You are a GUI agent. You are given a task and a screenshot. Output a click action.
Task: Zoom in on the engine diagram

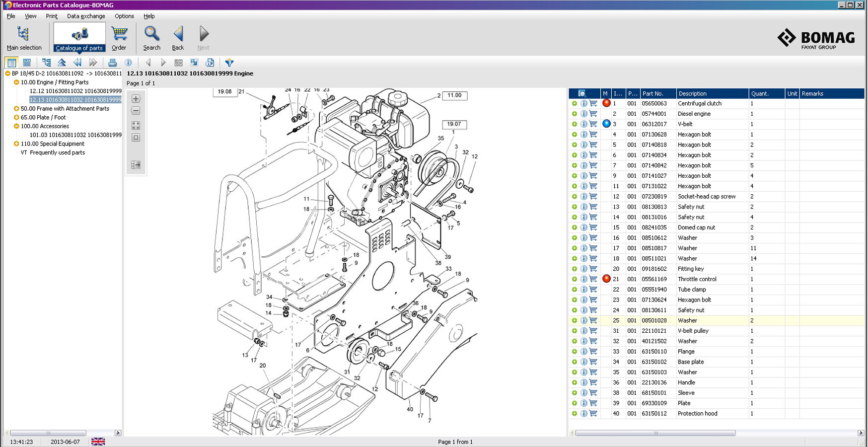pyautogui.click(x=136, y=99)
